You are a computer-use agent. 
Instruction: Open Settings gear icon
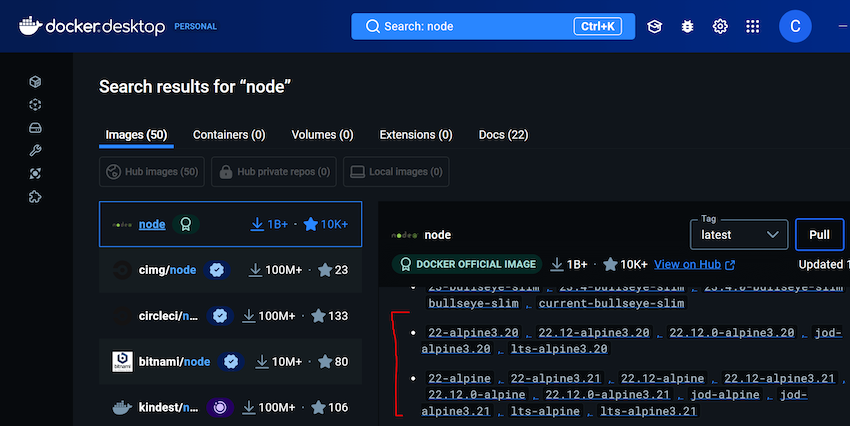(720, 26)
